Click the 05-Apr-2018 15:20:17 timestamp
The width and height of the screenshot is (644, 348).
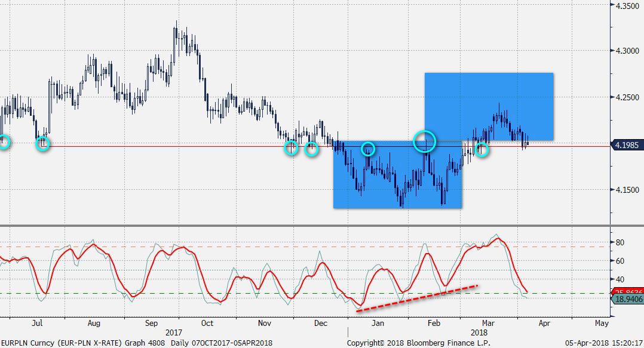pyautogui.click(x=604, y=343)
